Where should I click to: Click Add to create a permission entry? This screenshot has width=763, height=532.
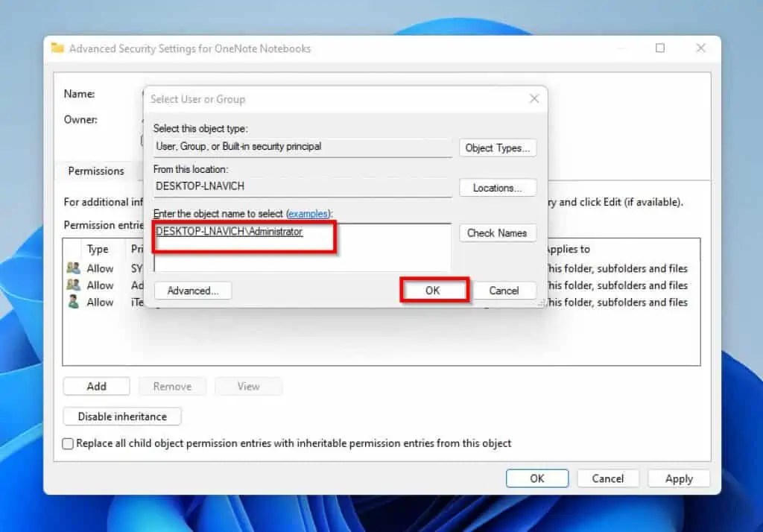point(96,386)
